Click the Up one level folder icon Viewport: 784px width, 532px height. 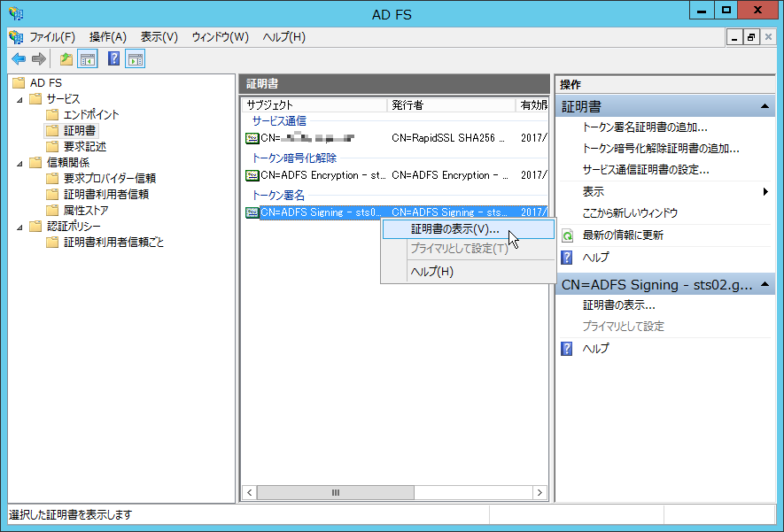click(x=66, y=59)
